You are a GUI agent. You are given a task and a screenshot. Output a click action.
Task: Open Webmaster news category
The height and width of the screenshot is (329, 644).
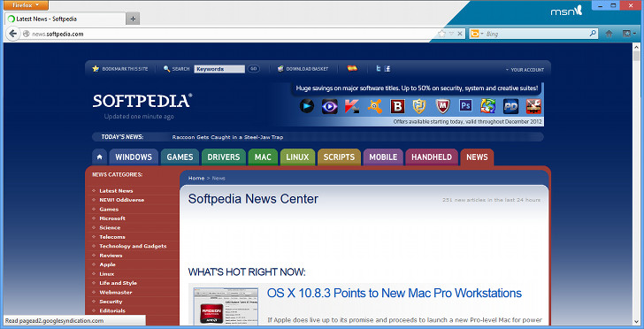click(x=115, y=293)
